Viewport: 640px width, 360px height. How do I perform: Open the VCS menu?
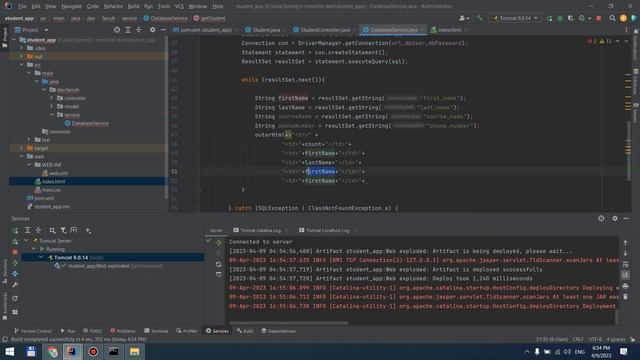(179, 6)
